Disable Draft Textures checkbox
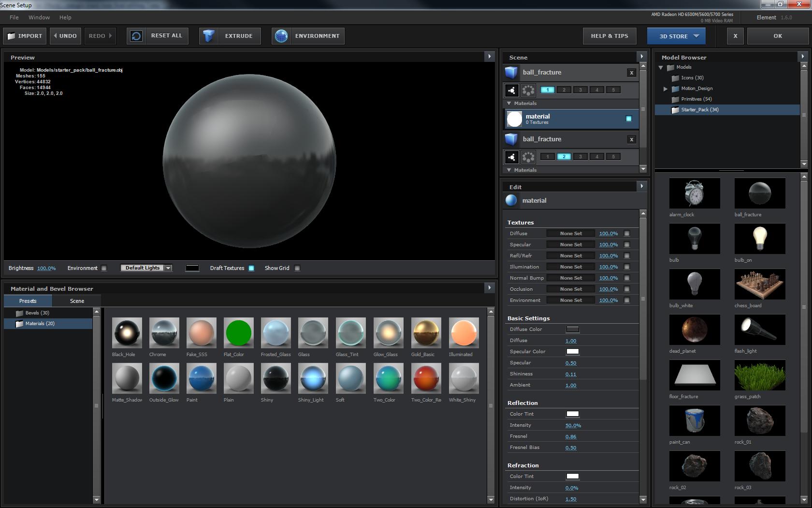 251,268
